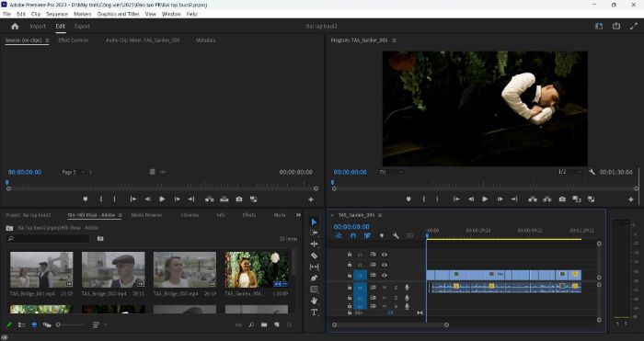644x341 pixels.
Task: Select the Hand tool
Action: 315,301
